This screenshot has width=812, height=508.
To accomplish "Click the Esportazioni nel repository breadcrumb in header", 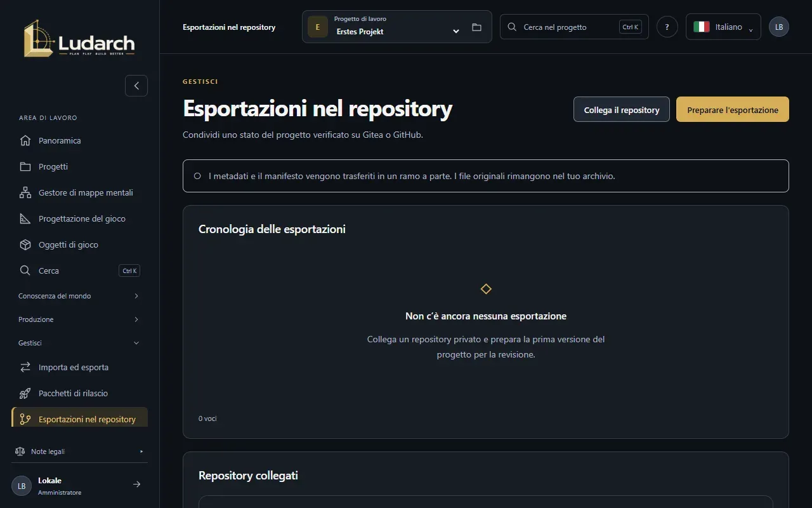I will tap(229, 27).
